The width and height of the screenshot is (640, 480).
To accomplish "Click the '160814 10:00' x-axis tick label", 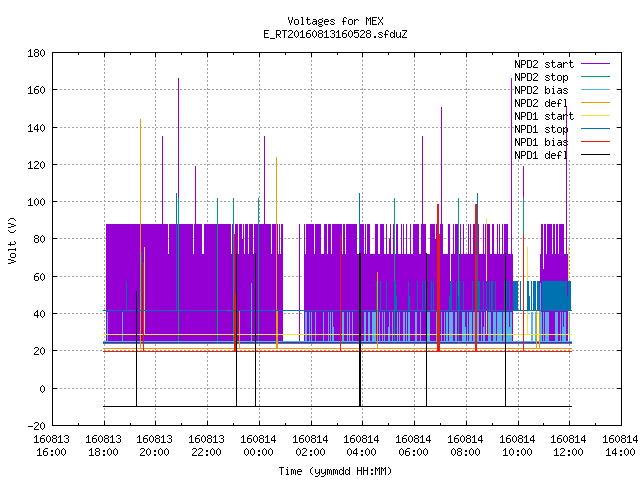I will [518, 446].
